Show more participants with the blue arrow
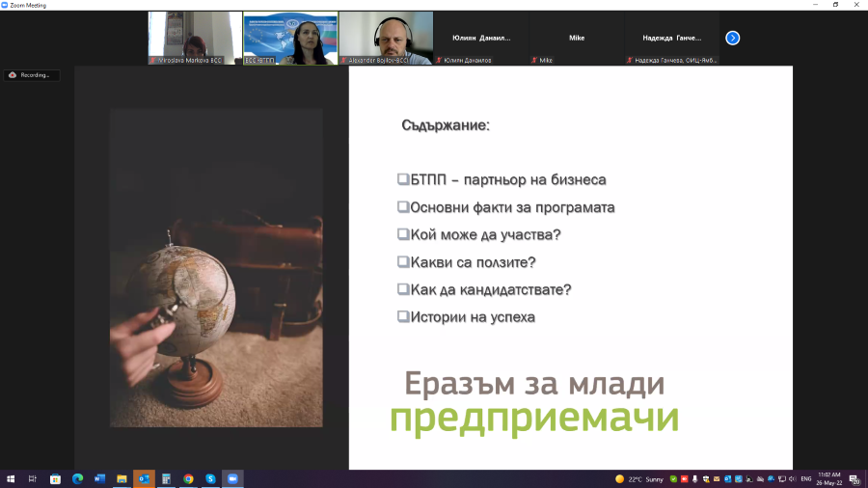 (x=732, y=38)
